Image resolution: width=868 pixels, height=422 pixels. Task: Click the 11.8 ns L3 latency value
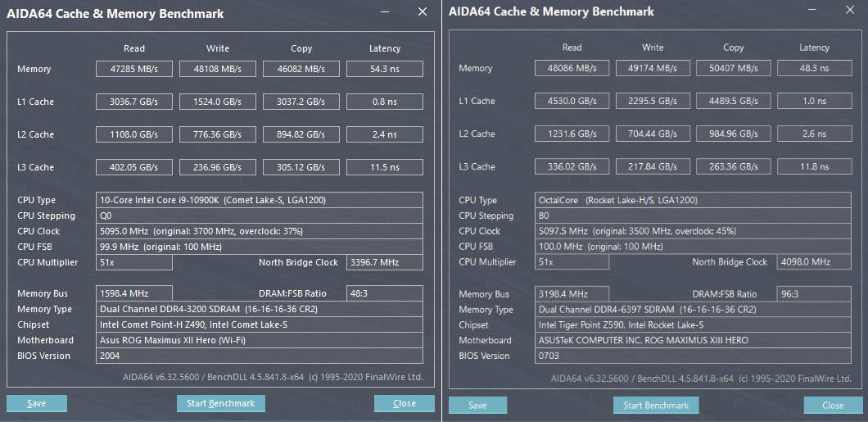tap(814, 166)
